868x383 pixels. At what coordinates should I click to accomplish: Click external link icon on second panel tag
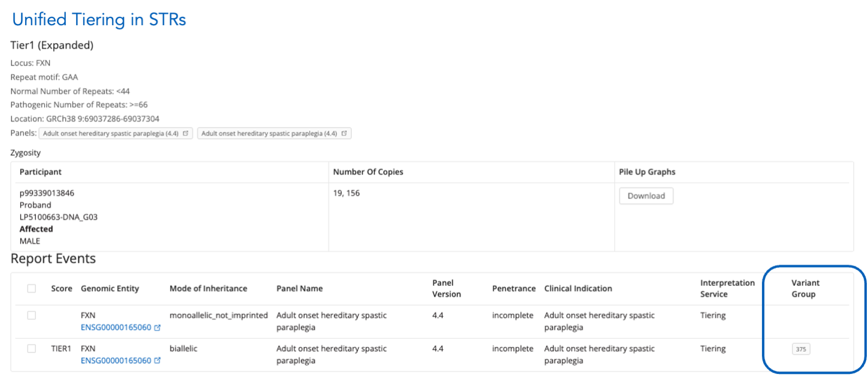(344, 134)
